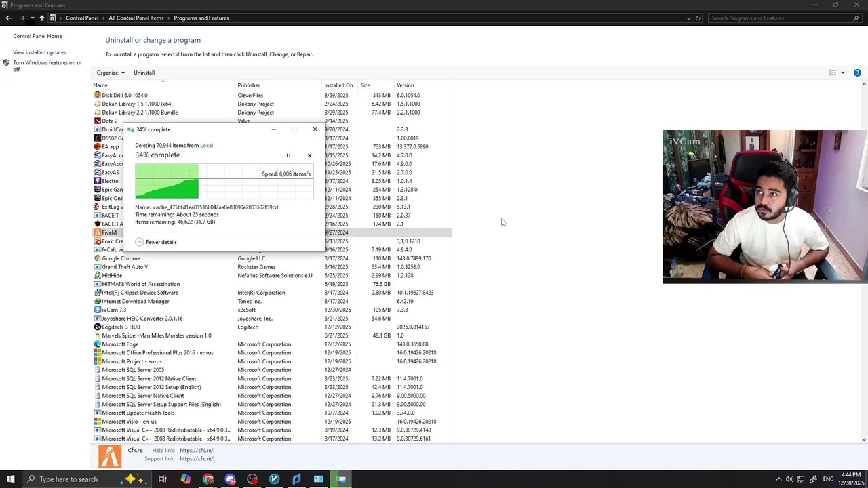Collapse the dialog with Fewer details
Image resolution: width=868 pixels, height=488 pixels.
155,242
